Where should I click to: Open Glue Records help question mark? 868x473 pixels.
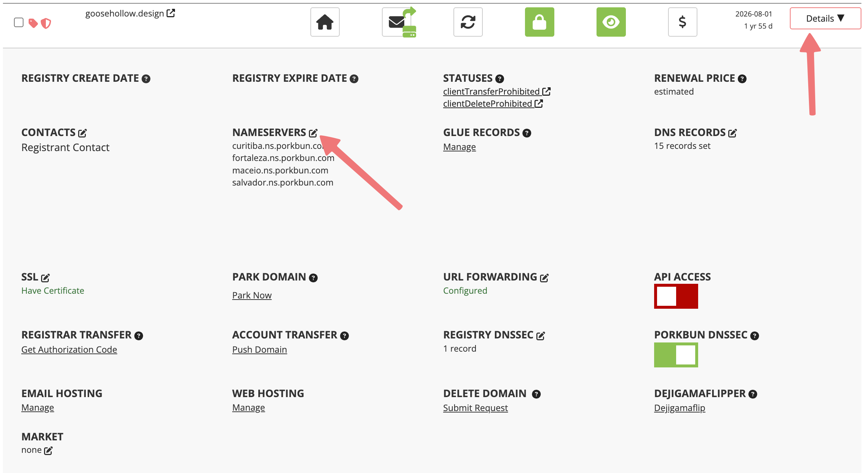(527, 133)
